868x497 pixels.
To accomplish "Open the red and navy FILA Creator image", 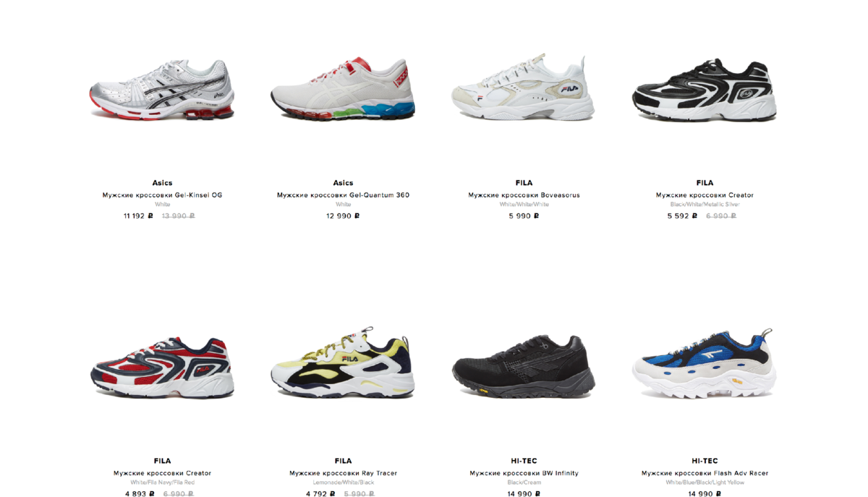I will point(162,367).
